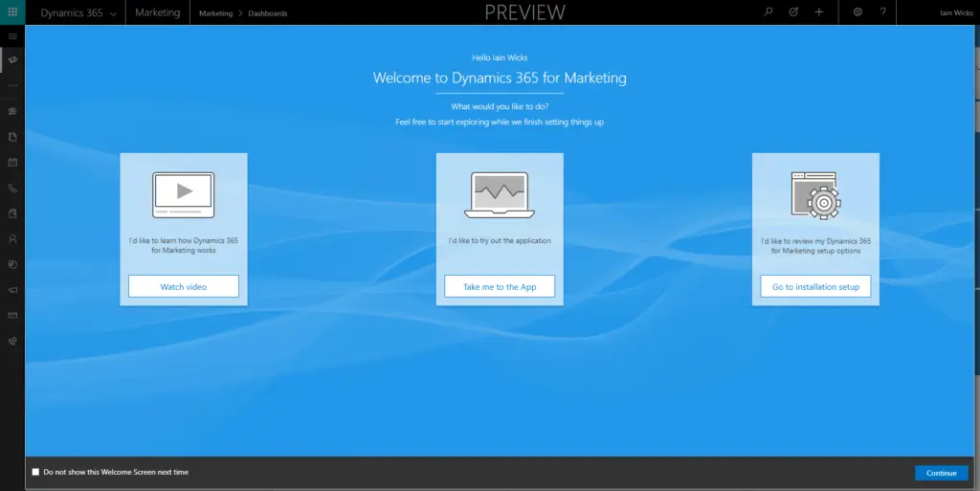Image resolution: width=980 pixels, height=491 pixels.
Task: Open the person contacts sidebar icon
Action: 12,239
